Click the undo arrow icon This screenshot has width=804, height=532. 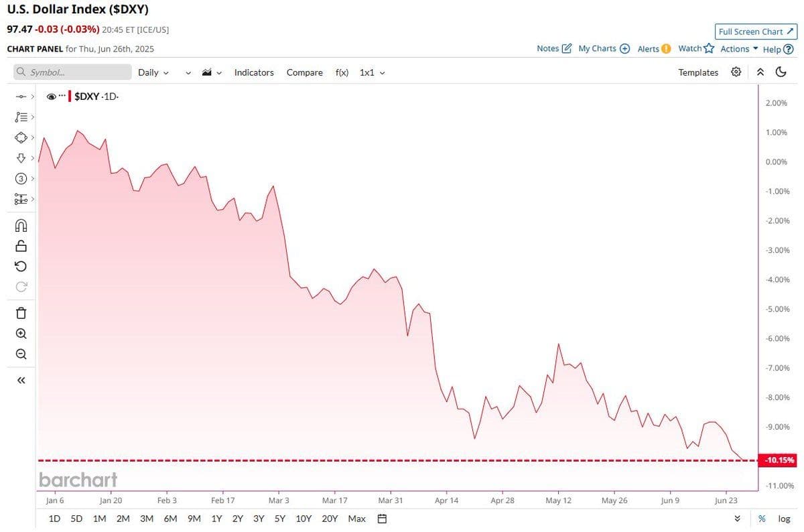point(21,267)
